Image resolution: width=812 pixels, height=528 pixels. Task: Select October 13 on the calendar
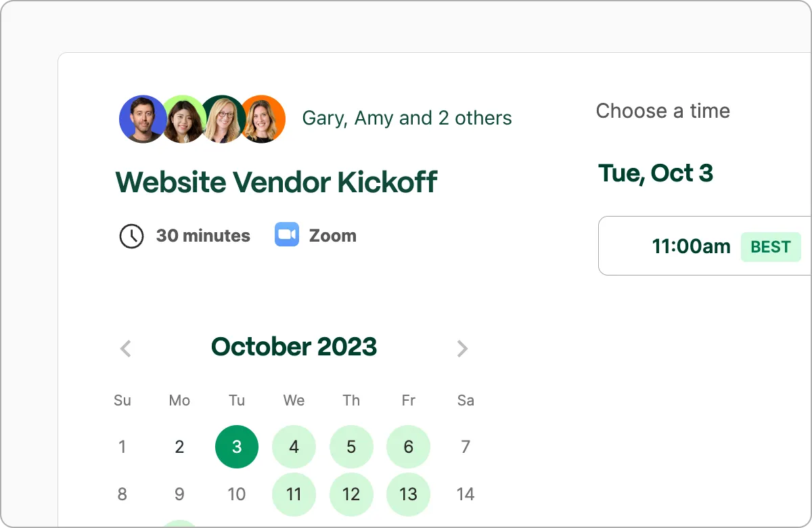click(408, 494)
